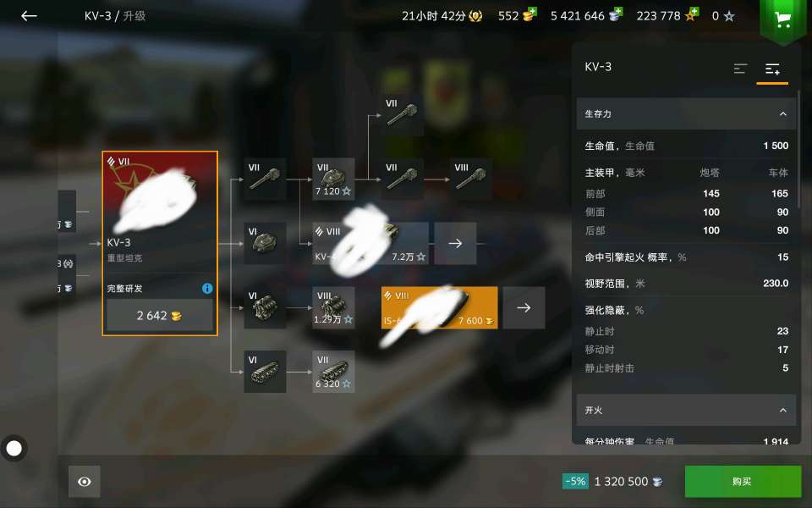Select the tier VI turret module
Viewport: 812px width, 508px height.
click(x=265, y=243)
